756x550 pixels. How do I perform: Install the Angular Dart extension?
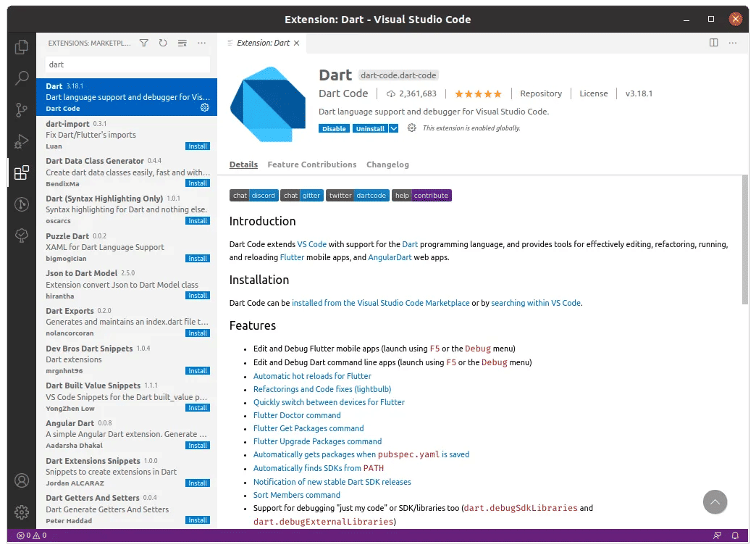198,446
